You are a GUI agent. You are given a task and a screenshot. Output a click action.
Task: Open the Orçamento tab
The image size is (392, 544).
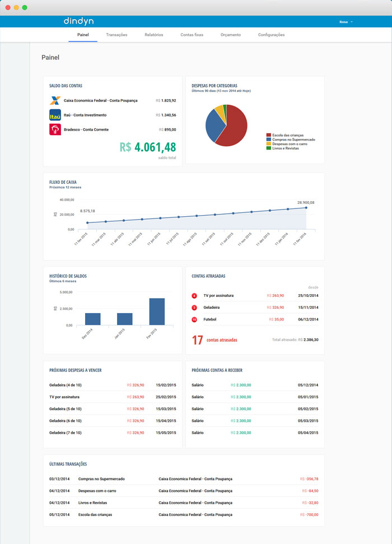click(x=231, y=35)
